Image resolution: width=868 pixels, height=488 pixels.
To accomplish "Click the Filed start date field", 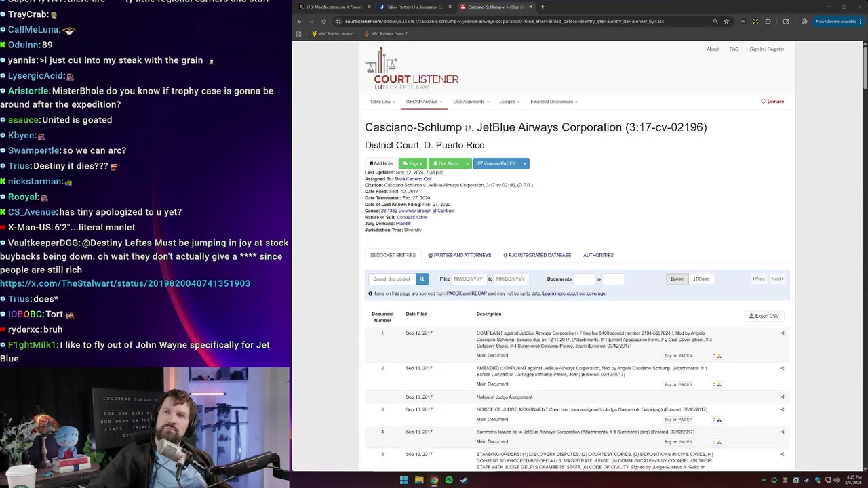I will click(469, 279).
